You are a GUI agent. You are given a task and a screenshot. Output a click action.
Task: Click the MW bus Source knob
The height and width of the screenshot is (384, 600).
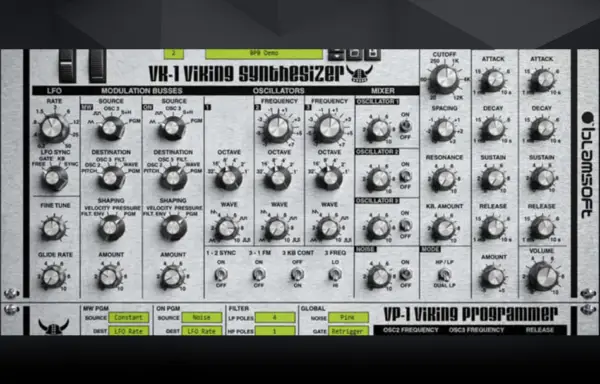[110, 128]
